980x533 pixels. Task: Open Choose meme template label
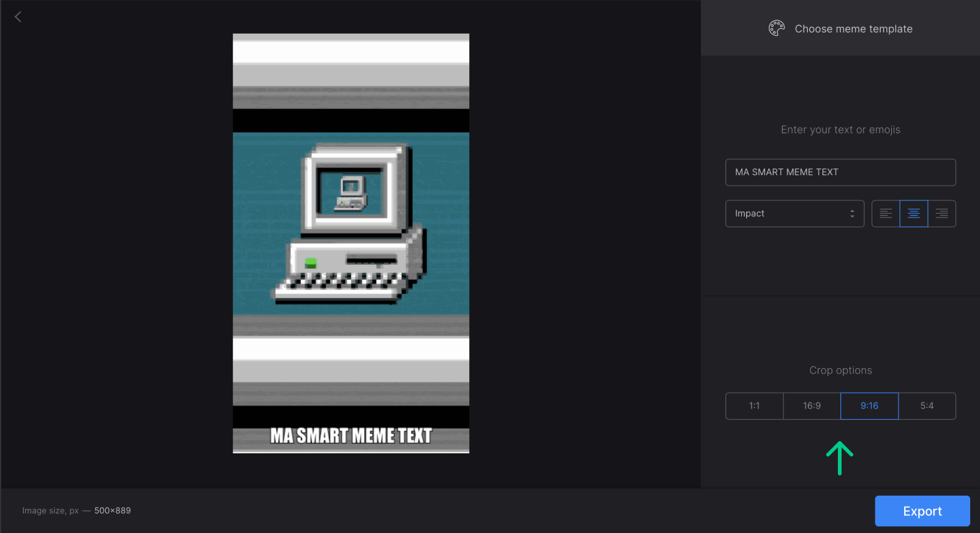coord(854,29)
